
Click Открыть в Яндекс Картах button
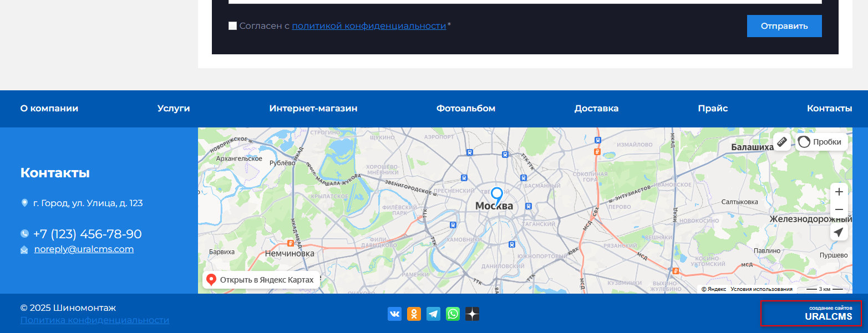tap(261, 280)
